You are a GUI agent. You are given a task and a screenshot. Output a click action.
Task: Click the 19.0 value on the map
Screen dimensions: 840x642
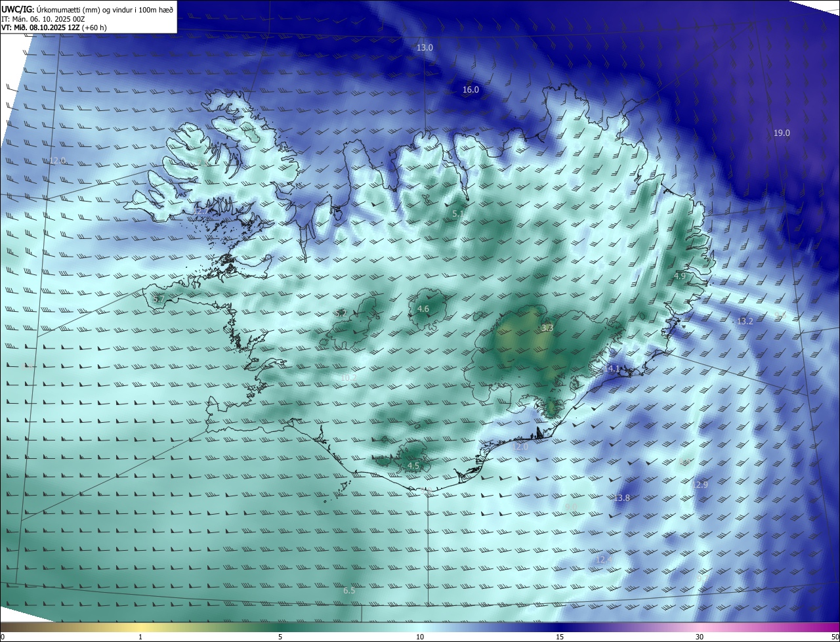[x=782, y=133]
